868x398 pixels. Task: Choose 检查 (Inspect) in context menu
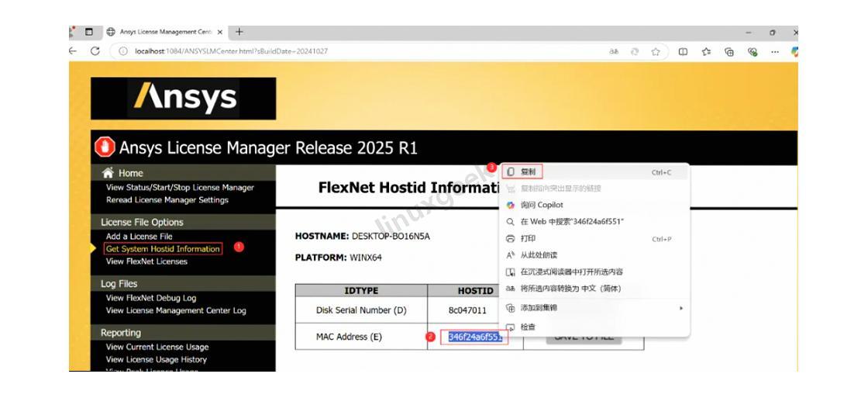click(594, 327)
